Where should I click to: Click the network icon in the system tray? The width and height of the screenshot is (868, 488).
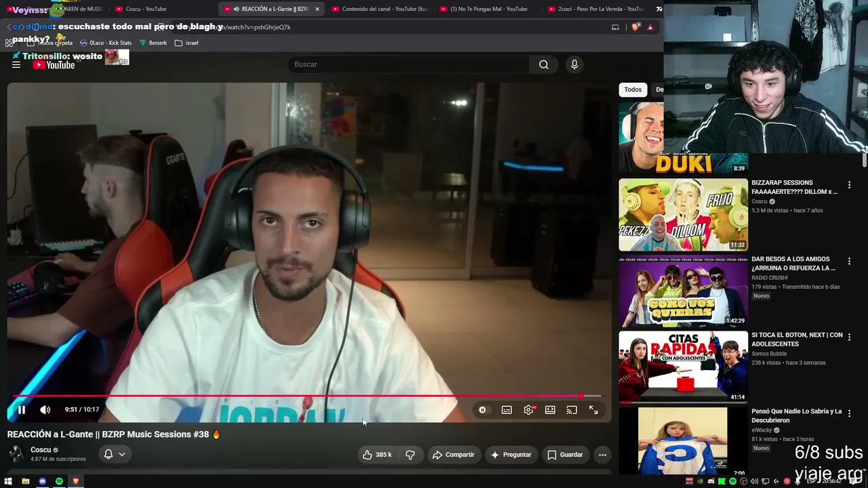point(766,481)
